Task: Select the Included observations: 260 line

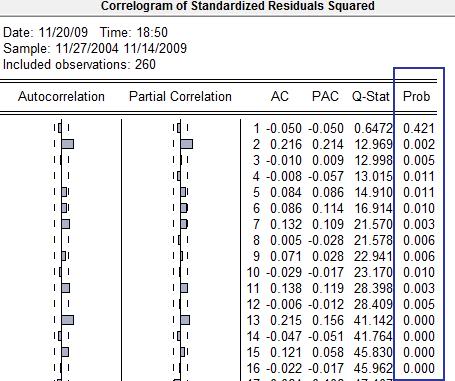Action: (x=79, y=64)
